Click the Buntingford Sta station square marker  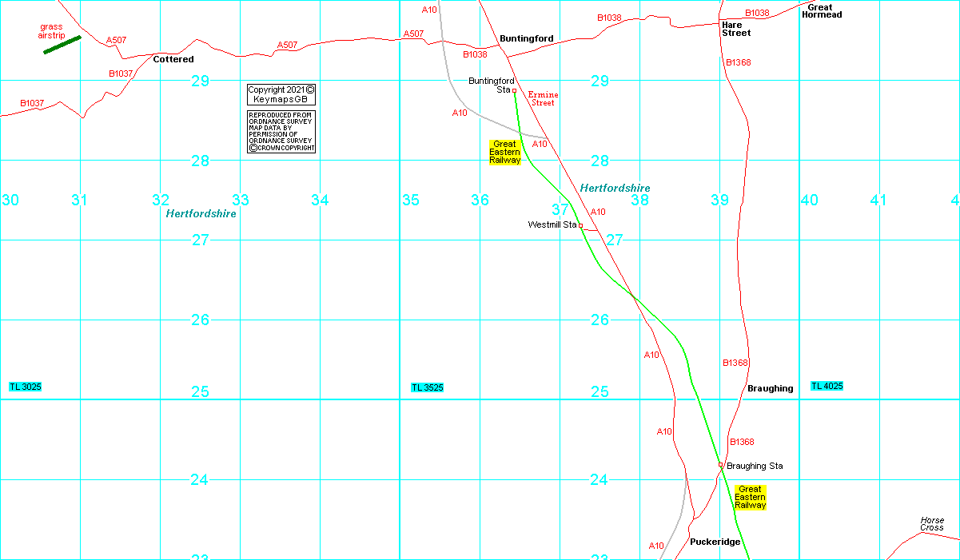pos(515,90)
